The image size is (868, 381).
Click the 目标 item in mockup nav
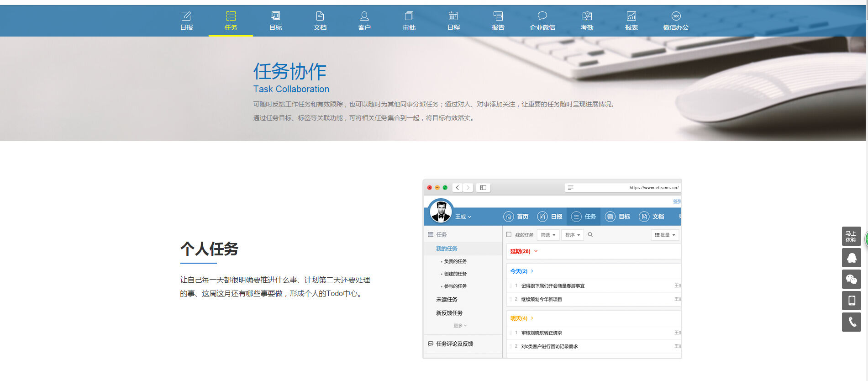617,217
